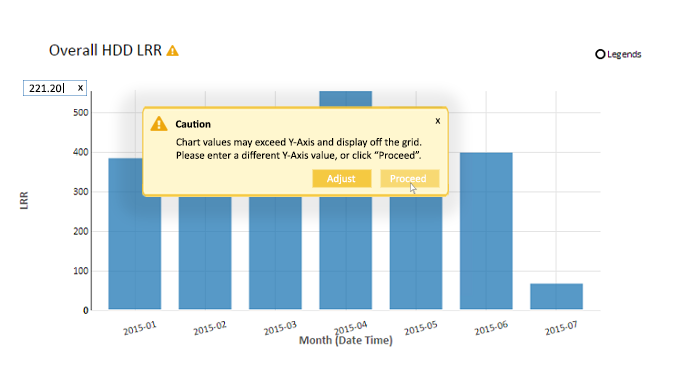Click the 2015-07 x-axis tick label
Screen dimensions: 692x388
point(560,328)
